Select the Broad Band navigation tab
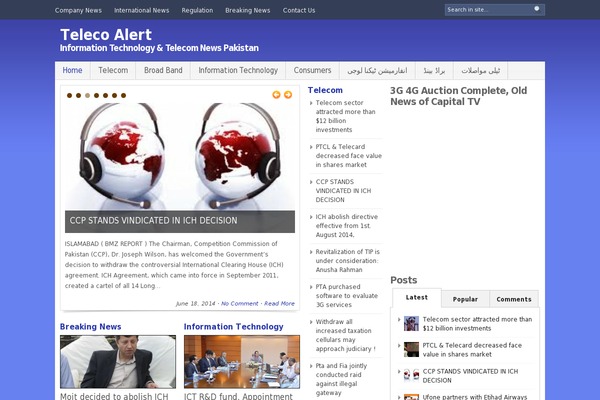600x400 pixels. 163,70
